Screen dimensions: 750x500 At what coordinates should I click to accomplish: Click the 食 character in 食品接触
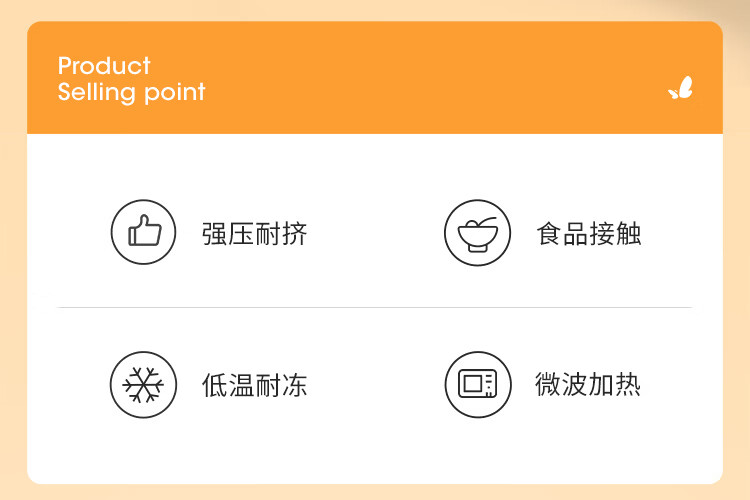coord(549,234)
